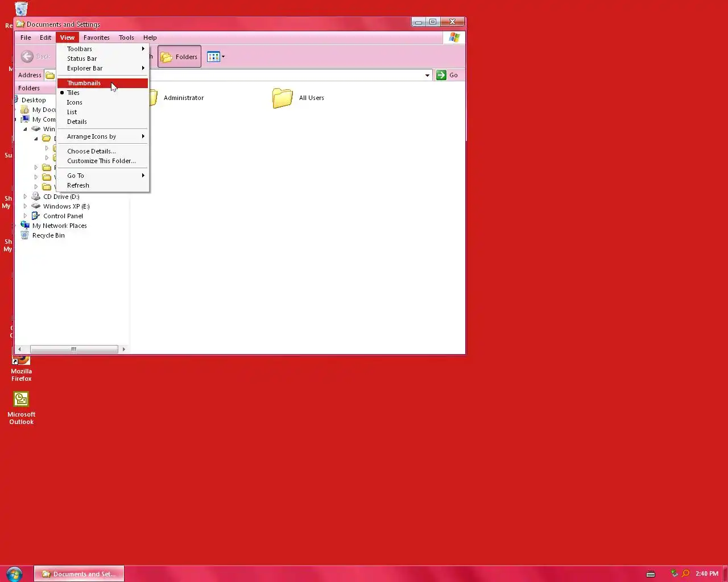Click the left scroll arrow in Folders pane

point(20,349)
